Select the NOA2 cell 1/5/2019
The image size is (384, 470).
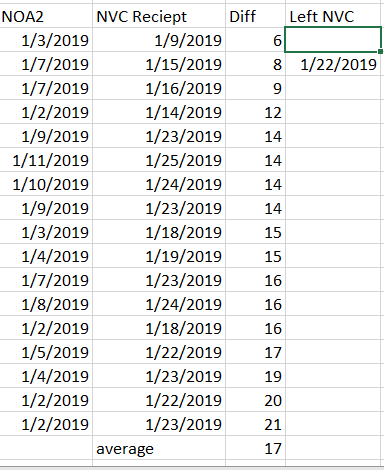click(x=46, y=352)
